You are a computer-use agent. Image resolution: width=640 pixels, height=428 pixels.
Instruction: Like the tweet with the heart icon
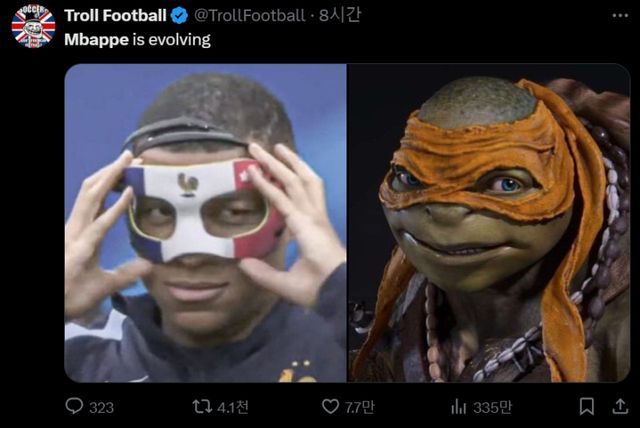pyautogui.click(x=331, y=407)
